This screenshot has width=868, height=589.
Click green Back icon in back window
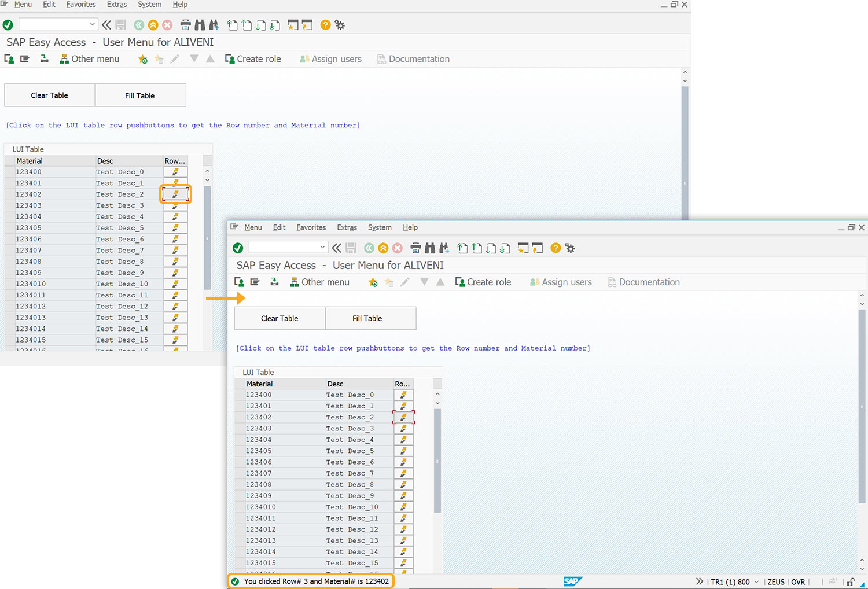point(139,25)
